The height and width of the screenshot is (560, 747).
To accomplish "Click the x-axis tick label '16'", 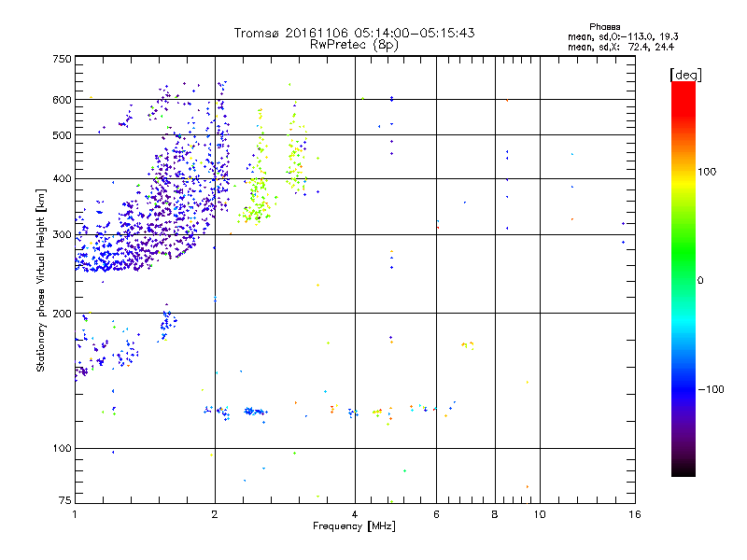I will click(x=635, y=514).
